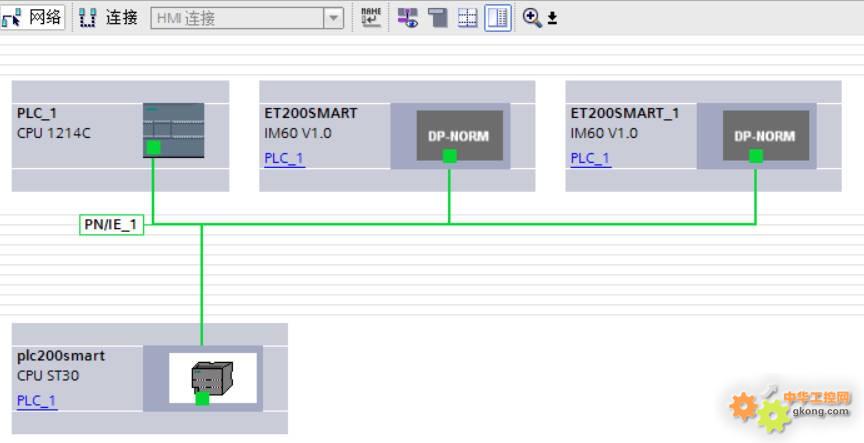Expand the zoom options arrow
This screenshot has width=864, height=443.
(552, 18)
